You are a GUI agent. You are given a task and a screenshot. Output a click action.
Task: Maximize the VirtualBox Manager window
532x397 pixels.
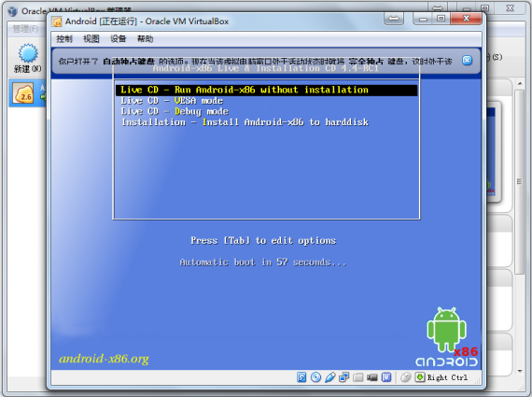(x=485, y=8)
